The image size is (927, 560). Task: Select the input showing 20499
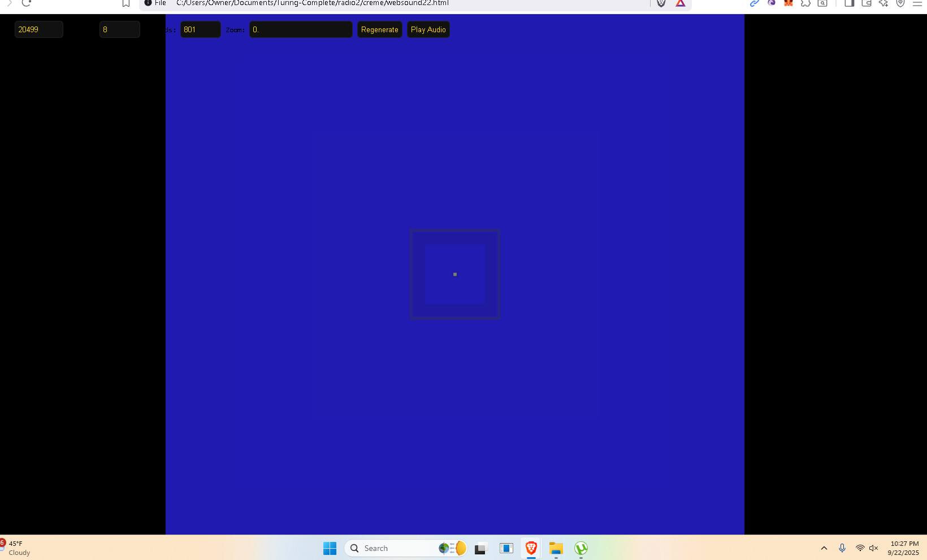click(38, 29)
